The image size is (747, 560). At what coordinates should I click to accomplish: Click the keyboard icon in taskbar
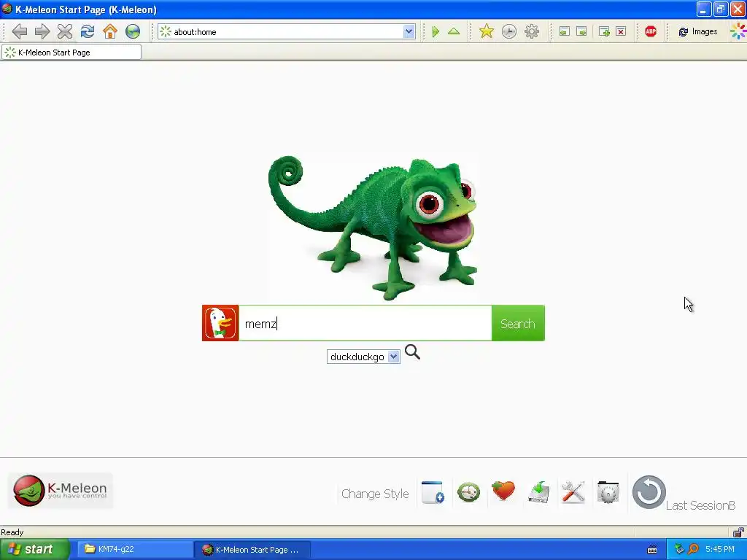[x=652, y=550]
